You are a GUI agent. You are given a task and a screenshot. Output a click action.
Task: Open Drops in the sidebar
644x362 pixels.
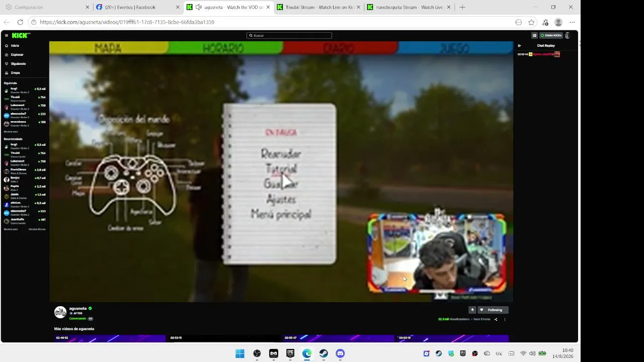pyautogui.click(x=15, y=73)
